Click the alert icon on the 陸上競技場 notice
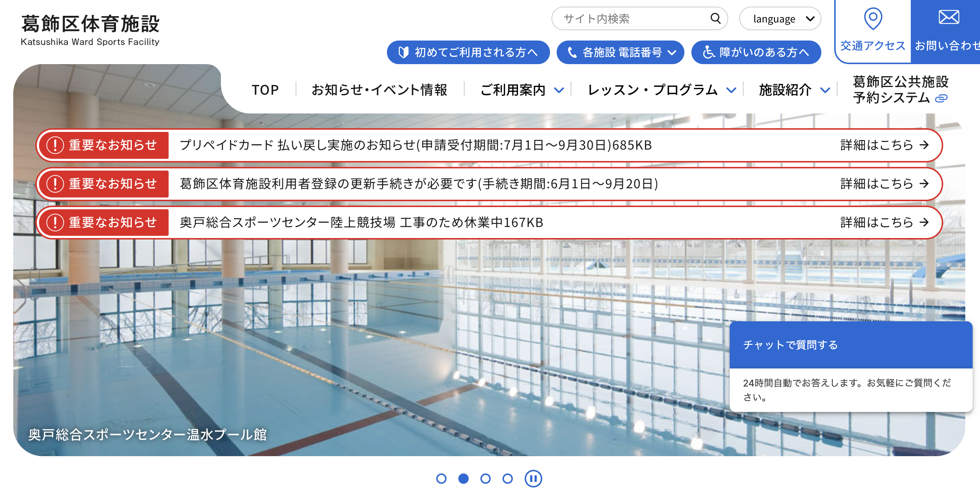 [55, 223]
